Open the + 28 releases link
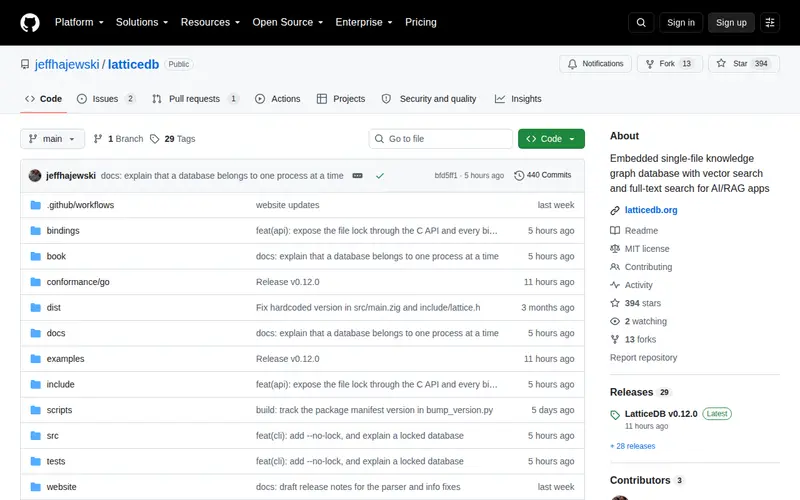The image size is (800, 500). pos(633,446)
